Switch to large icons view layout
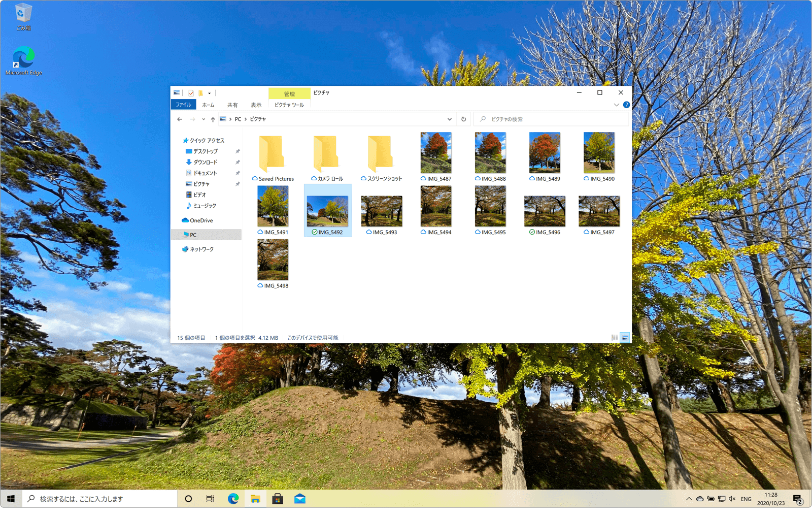This screenshot has width=812, height=518. pyautogui.click(x=625, y=338)
